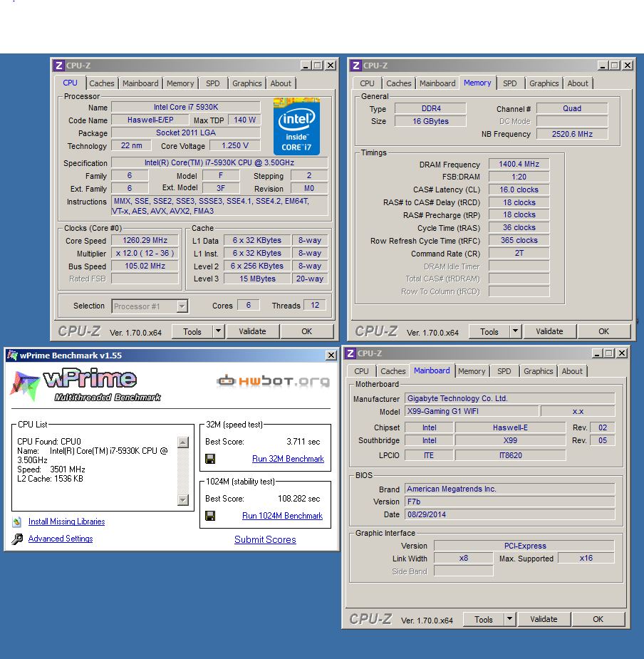Click the BIOS Version value F7b
The height and width of the screenshot is (659, 644).
click(x=509, y=502)
